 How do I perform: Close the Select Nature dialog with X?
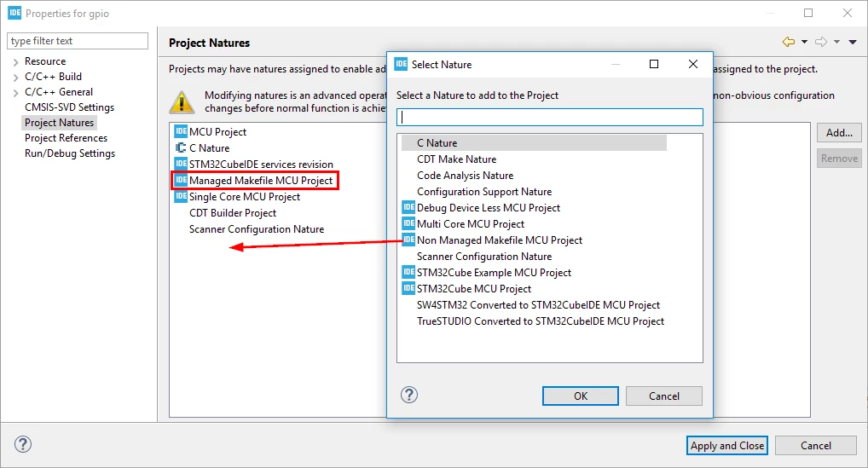(693, 64)
